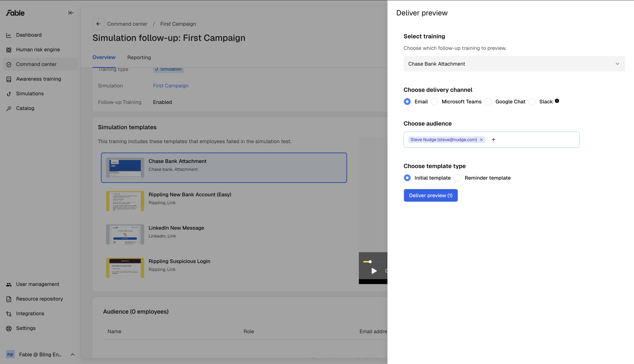Click the Chase Bank Attachment template title

pos(177,161)
